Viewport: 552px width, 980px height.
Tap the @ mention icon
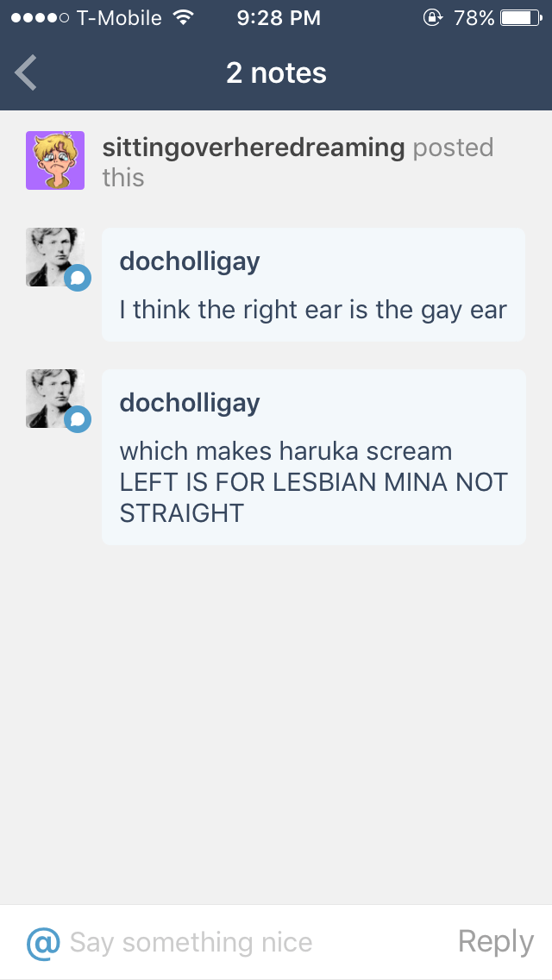pyautogui.click(x=43, y=943)
